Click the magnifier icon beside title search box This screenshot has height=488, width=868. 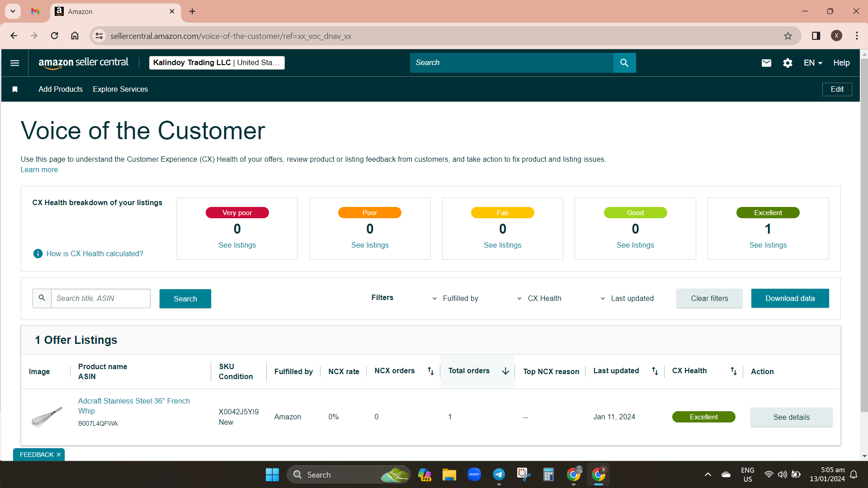[42, 298]
